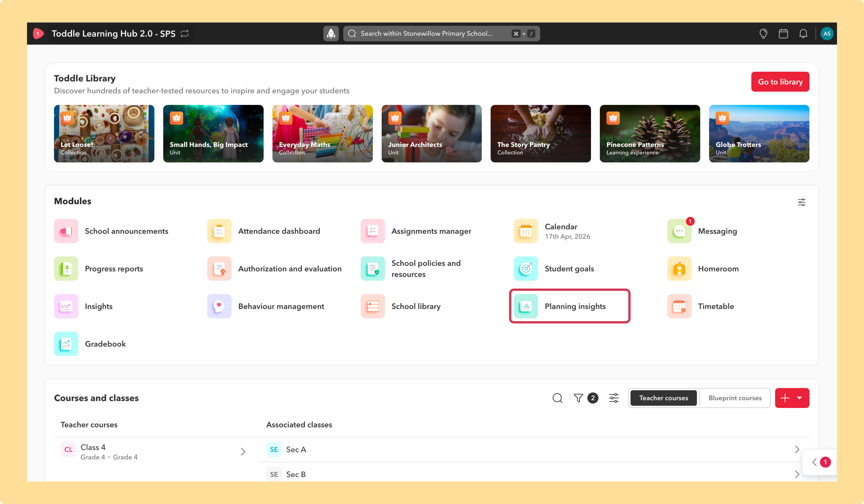Expand the side panel with 1 badge
This screenshot has width=864, height=504.
pos(820,462)
